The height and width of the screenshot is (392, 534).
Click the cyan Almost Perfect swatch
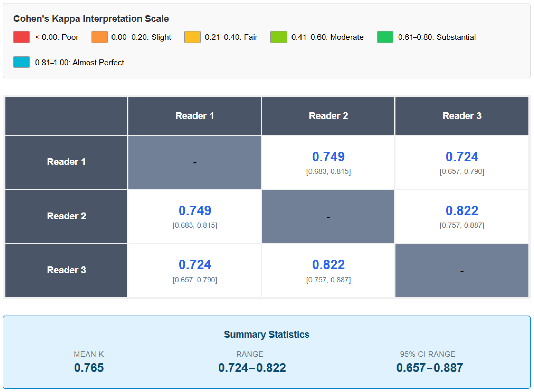tap(21, 62)
